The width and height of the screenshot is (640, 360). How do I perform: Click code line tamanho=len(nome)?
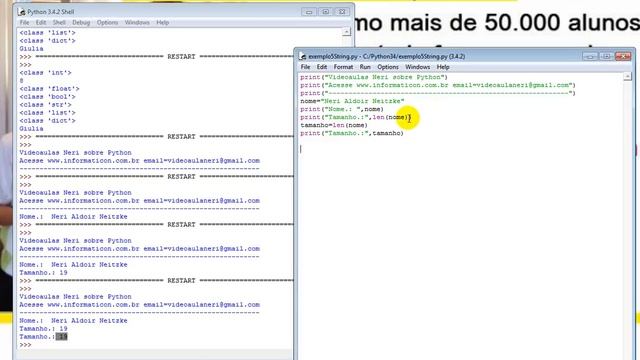pyautogui.click(x=334, y=125)
